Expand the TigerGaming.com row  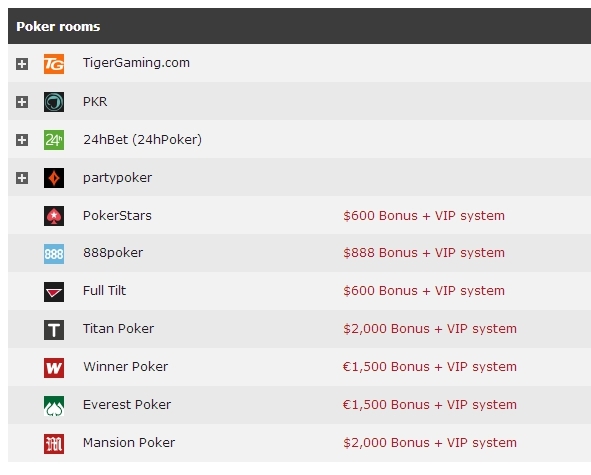22,64
